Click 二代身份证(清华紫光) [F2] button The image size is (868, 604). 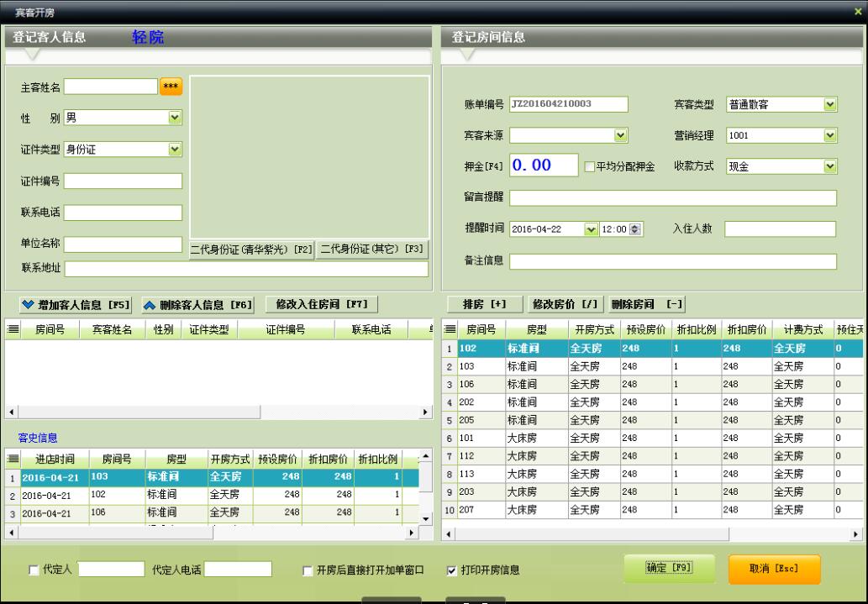pyautogui.click(x=252, y=249)
